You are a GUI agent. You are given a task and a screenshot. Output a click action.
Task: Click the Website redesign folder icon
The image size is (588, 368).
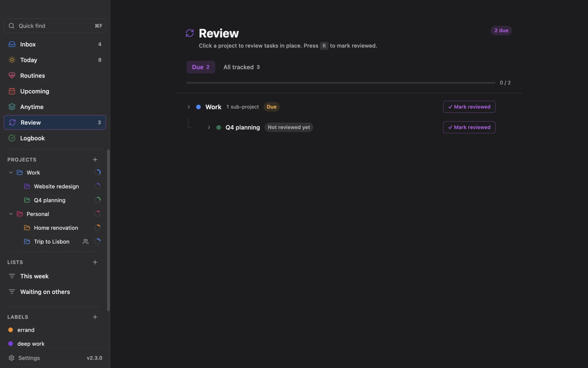point(27,186)
